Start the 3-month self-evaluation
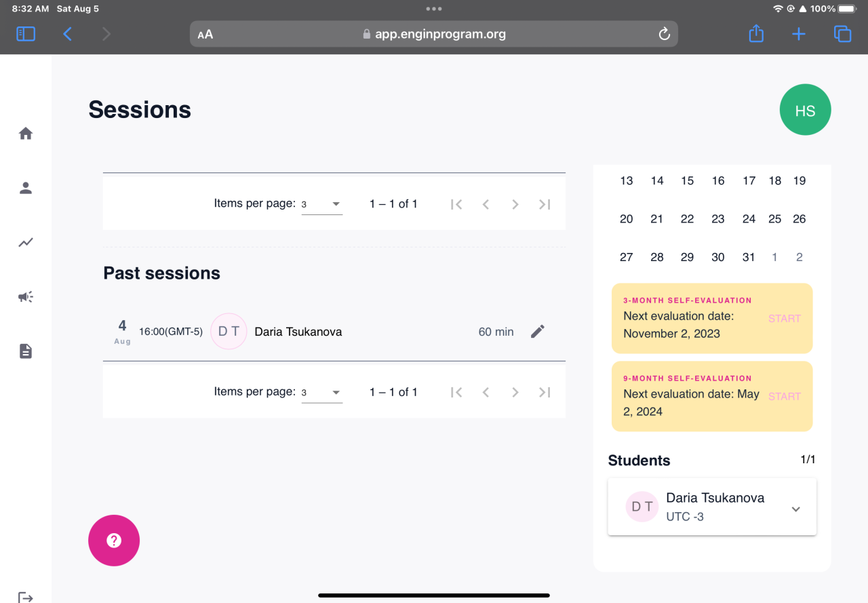868x603 pixels. pyautogui.click(x=785, y=319)
